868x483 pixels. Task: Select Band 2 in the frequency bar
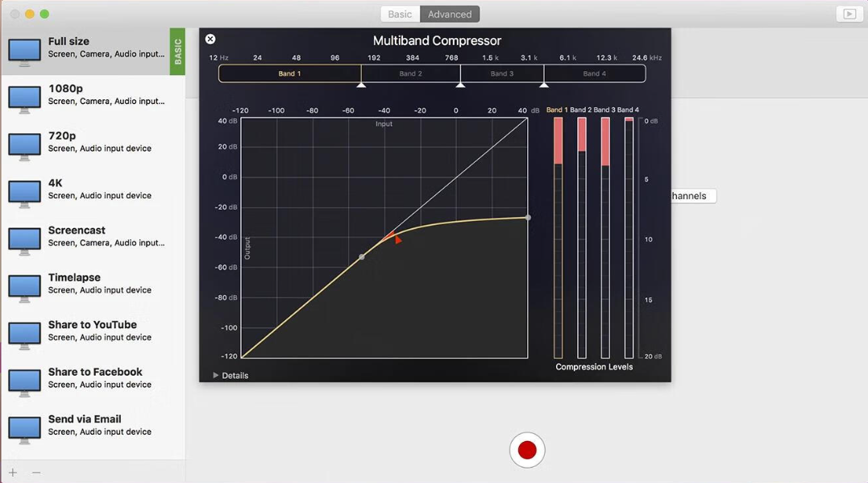(411, 73)
